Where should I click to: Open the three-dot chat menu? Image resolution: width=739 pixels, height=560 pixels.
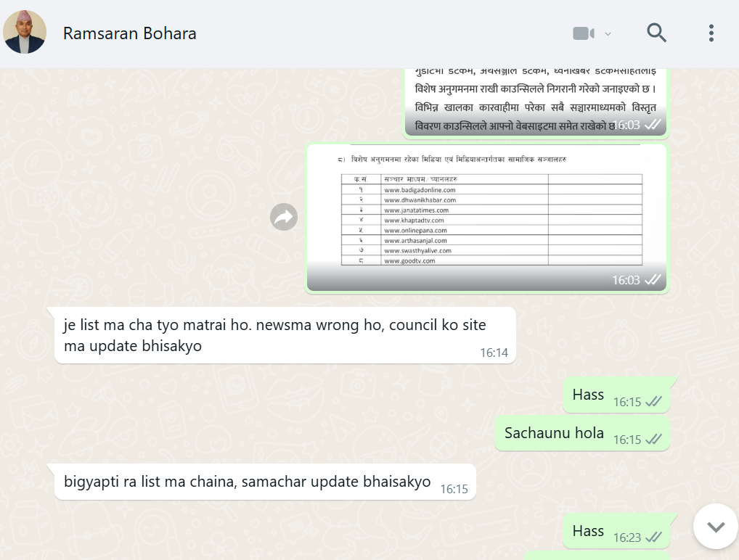pos(711,33)
